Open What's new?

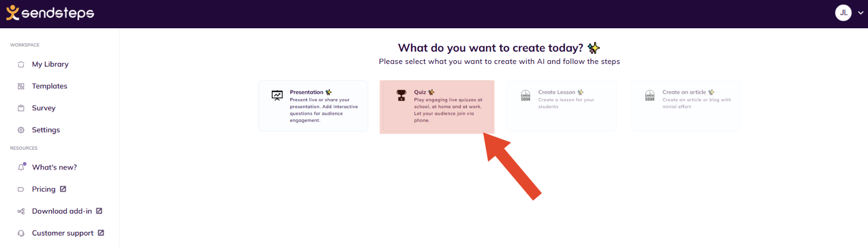(54, 167)
